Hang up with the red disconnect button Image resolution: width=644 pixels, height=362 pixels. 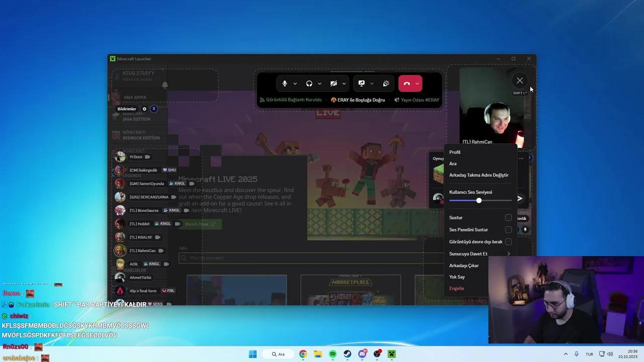pyautogui.click(x=407, y=83)
